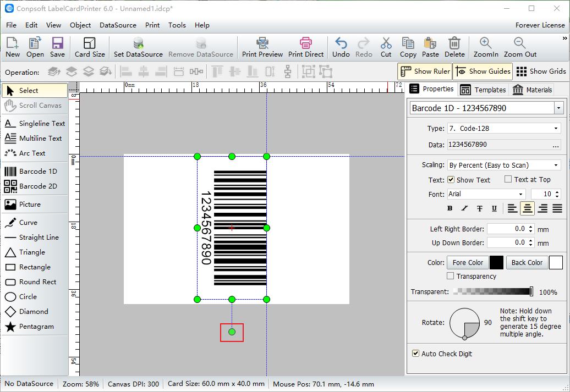The height and width of the screenshot is (392, 570).
Task: Decrease Up Down Border value
Action: pyautogui.click(x=531, y=245)
